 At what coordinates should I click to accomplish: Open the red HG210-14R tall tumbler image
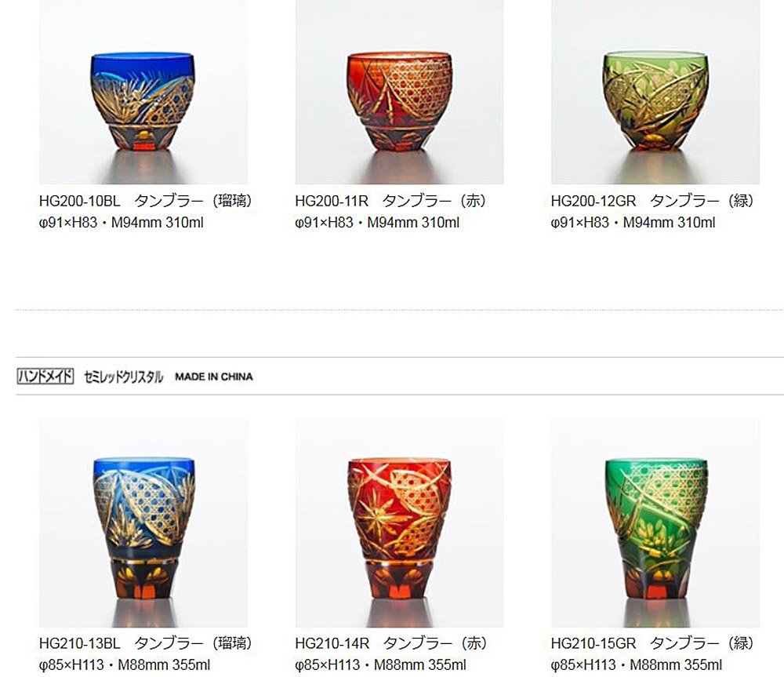[x=400, y=523]
